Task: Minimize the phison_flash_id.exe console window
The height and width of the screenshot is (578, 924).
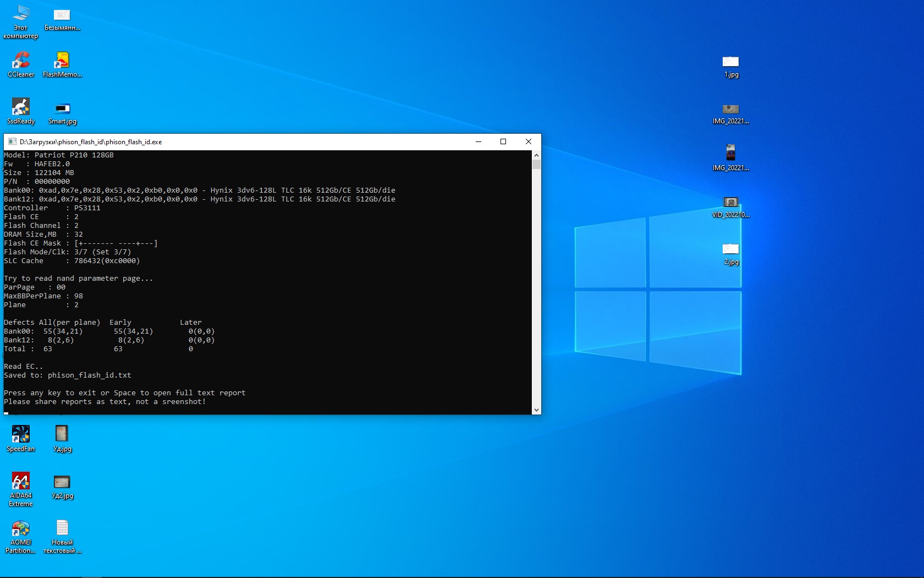Action: pos(479,141)
